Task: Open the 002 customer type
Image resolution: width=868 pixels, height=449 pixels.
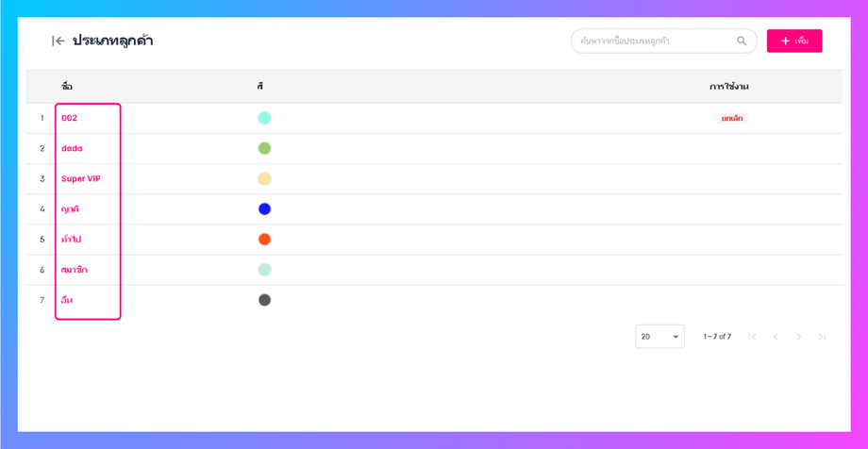Action: pyautogui.click(x=70, y=119)
